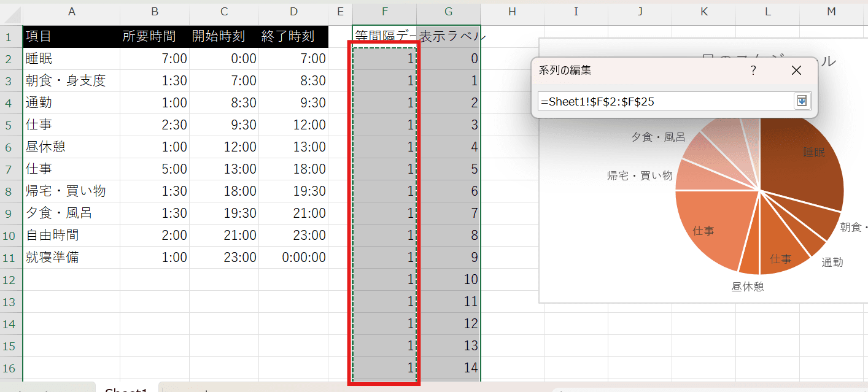Click the 昼休憩 label on the chart
This screenshot has width=868, height=392.
747,286
